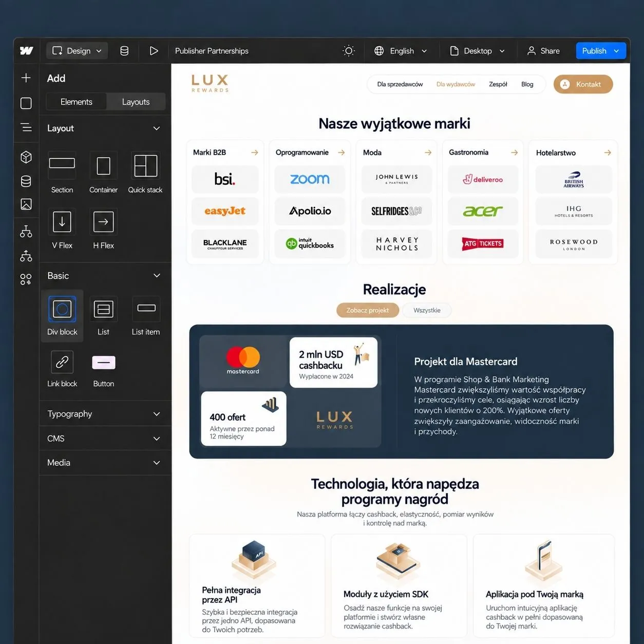Click the Publish button
Image resolution: width=644 pixels, height=644 pixels.
pyautogui.click(x=601, y=50)
